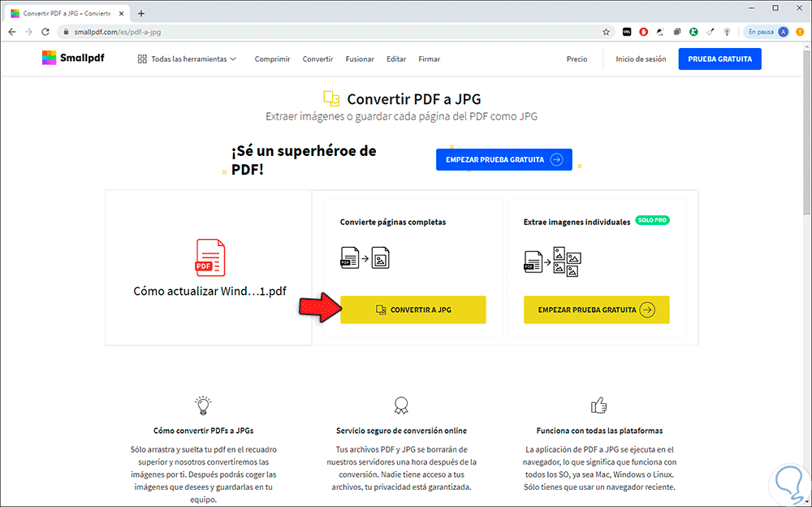
Task: Click the thumbs-up icon for plataformas
Action: click(x=599, y=405)
